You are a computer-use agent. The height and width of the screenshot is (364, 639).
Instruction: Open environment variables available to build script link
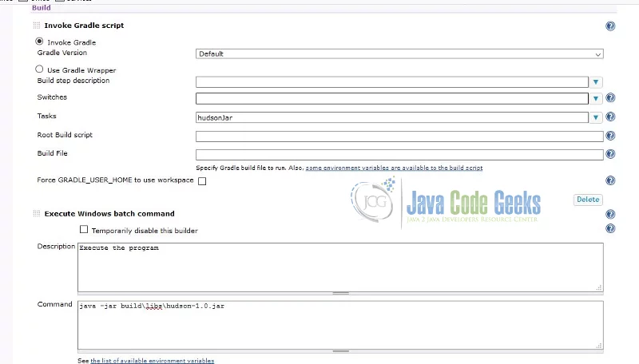[x=394, y=168]
